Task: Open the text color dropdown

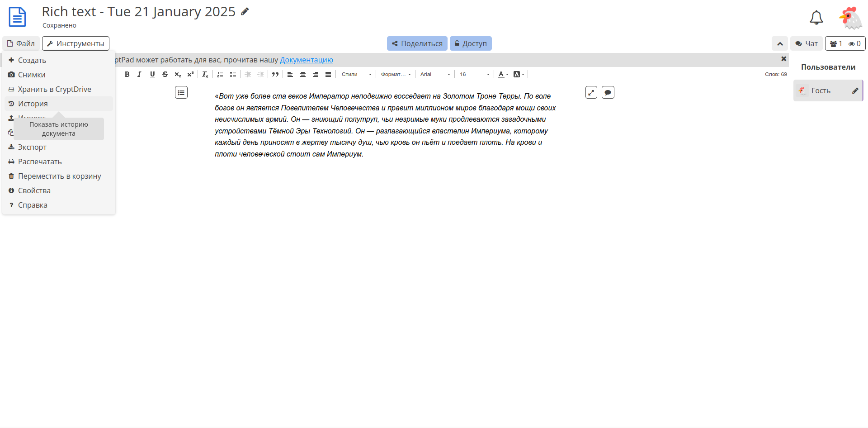Action: [503, 74]
